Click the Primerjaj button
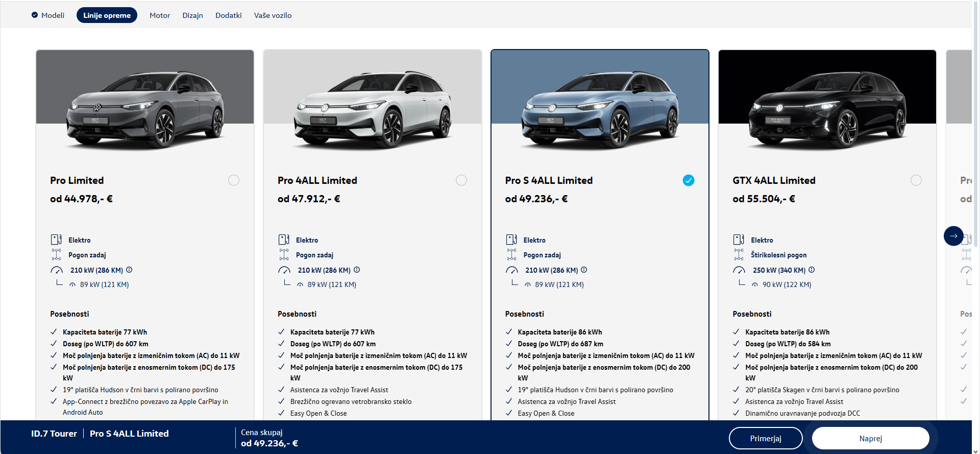The image size is (980, 454). (x=766, y=438)
